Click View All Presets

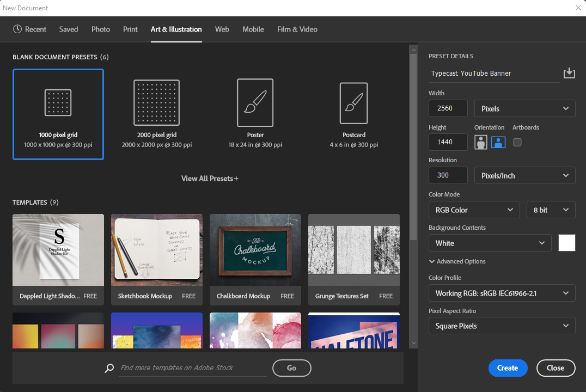pyautogui.click(x=209, y=178)
